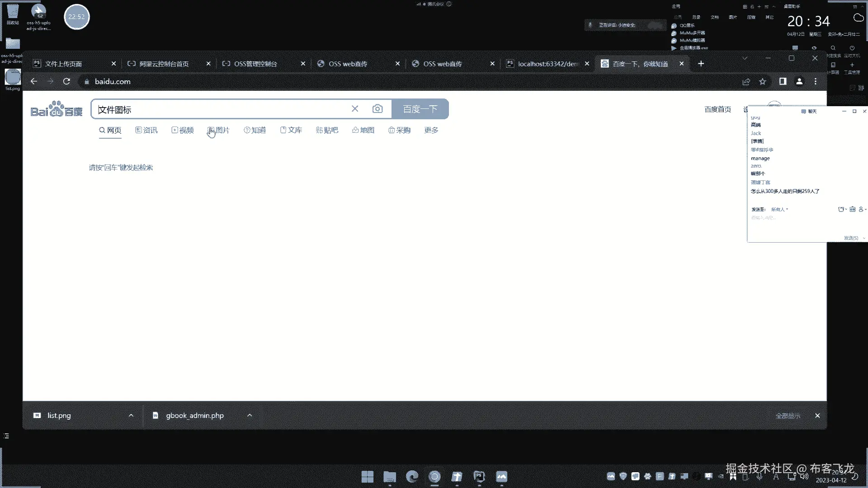Expand gbook_admin.php download options chevron
Screen dimensions: 868x488
pyautogui.click(x=250, y=415)
